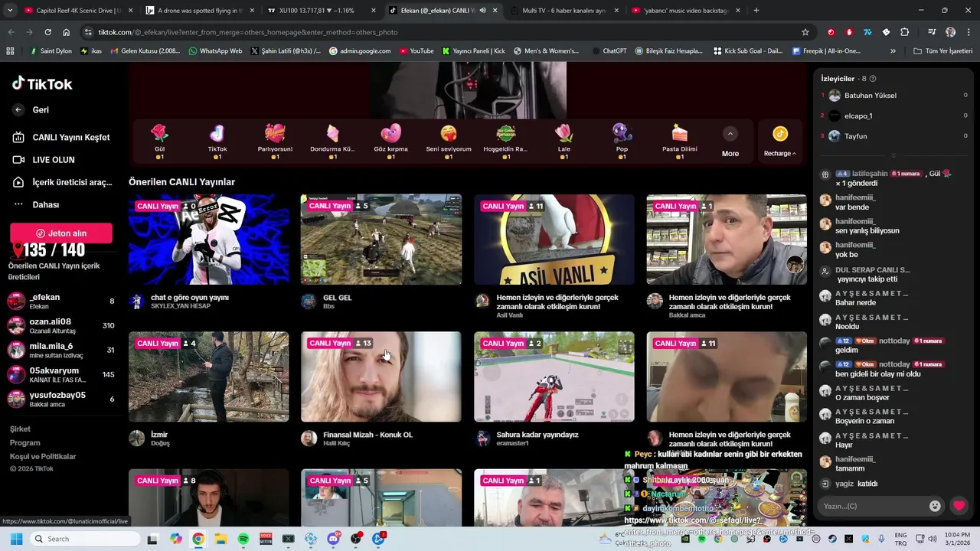Show more bookmarks chevron
This screenshot has width=980, height=551.
pyautogui.click(x=893, y=51)
